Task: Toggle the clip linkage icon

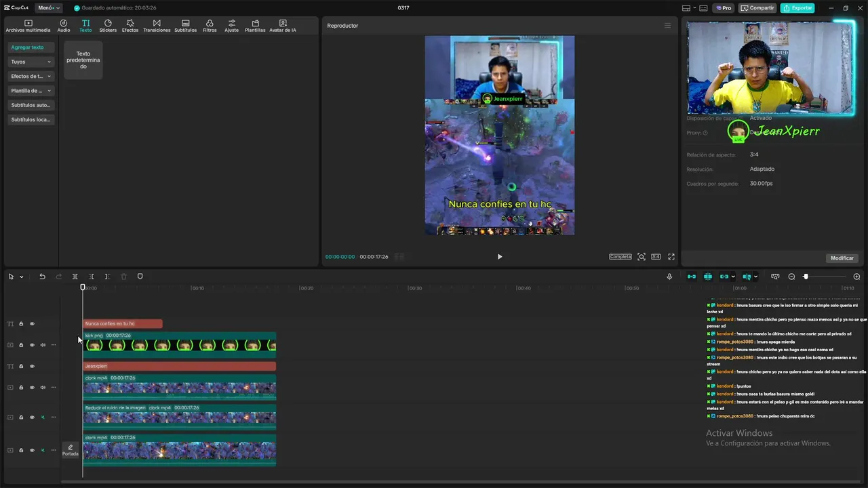Action: [x=724, y=277]
